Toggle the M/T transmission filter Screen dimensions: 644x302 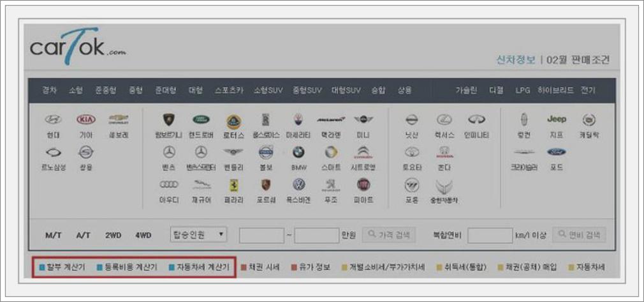pos(54,236)
